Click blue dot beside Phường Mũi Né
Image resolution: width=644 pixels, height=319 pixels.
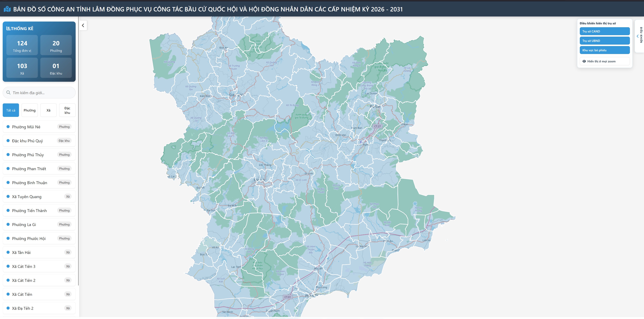(8, 127)
